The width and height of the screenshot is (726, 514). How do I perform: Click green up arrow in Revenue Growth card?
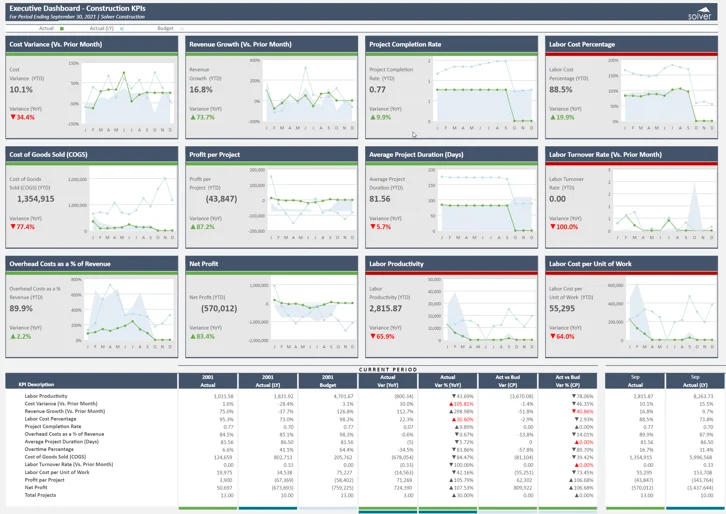(x=192, y=118)
